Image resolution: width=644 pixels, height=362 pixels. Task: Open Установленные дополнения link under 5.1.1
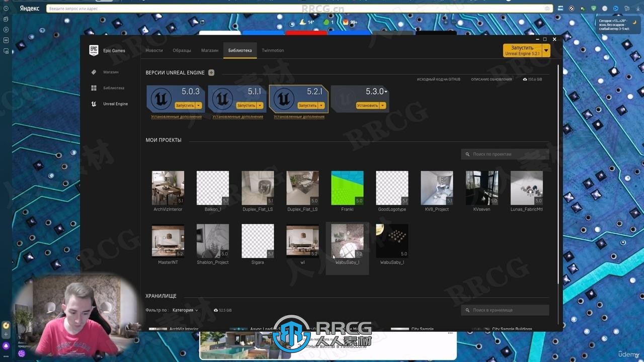[237, 117]
